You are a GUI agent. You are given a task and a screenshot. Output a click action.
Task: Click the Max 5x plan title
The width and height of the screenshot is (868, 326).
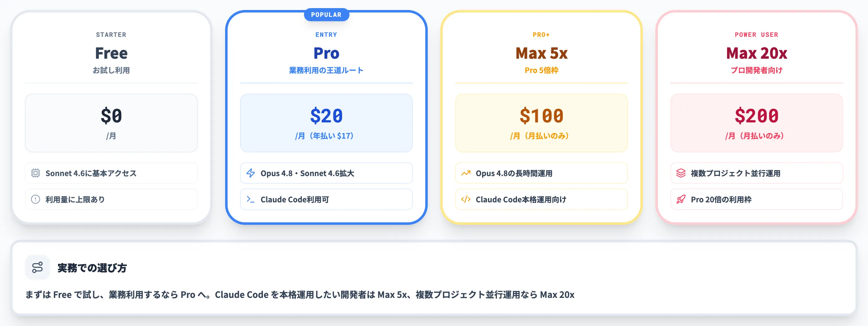tap(542, 53)
